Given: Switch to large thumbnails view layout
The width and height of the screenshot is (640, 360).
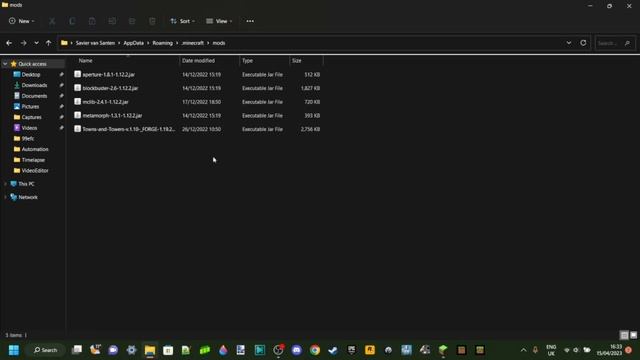Looking at the screenshot, I should (633, 335).
